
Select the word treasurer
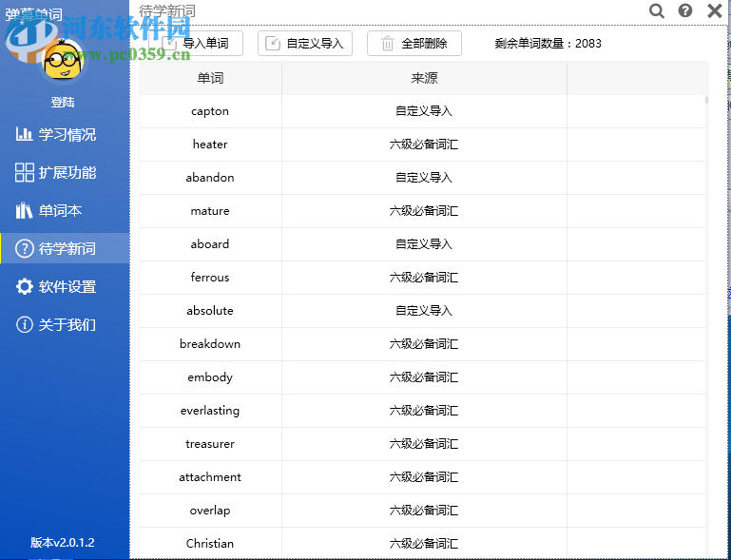pyautogui.click(x=210, y=443)
